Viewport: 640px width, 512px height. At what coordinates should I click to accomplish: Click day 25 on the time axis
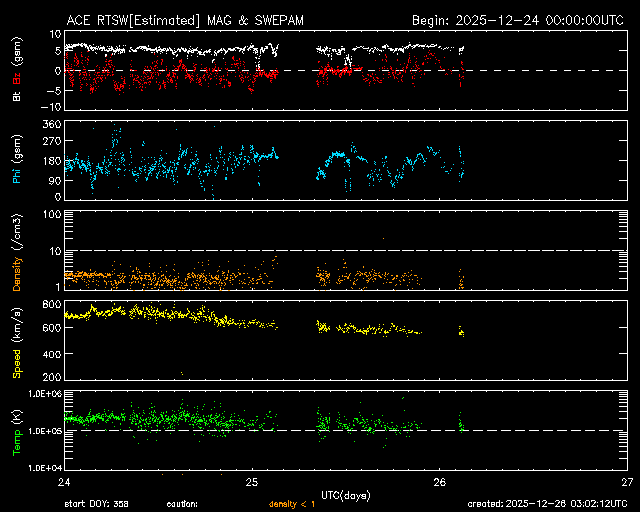pos(251,482)
